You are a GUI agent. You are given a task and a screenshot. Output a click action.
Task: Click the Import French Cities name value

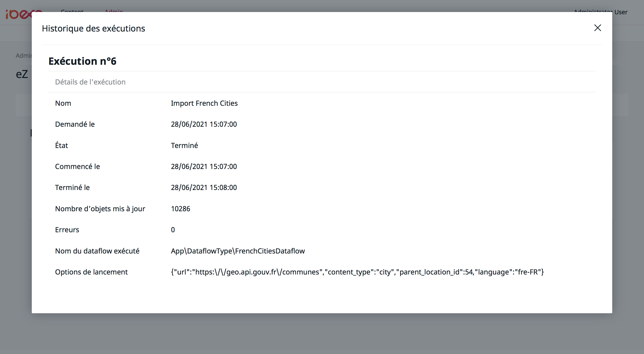click(x=204, y=103)
